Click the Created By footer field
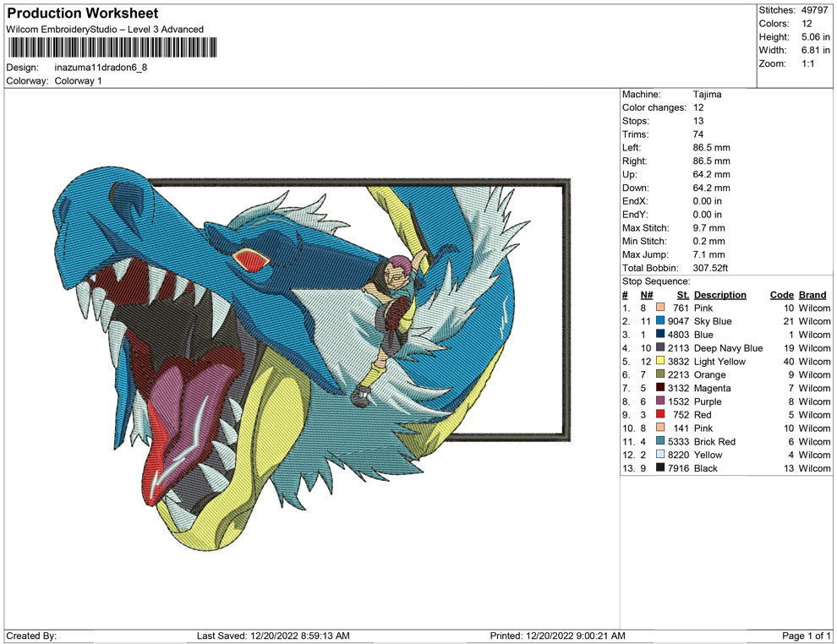The image size is (837, 644). pos(32,636)
